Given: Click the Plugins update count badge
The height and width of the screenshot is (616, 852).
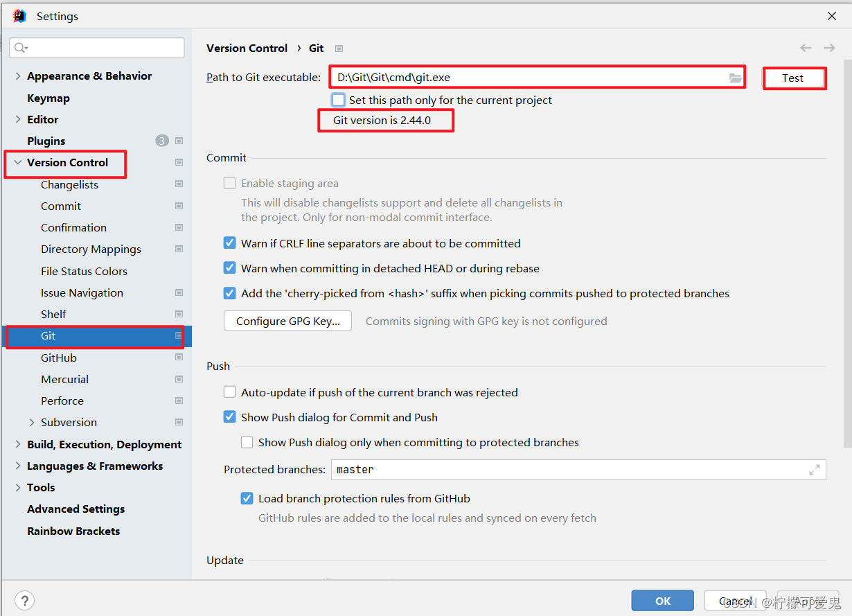Looking at the screenshot, I should [162, 141].
